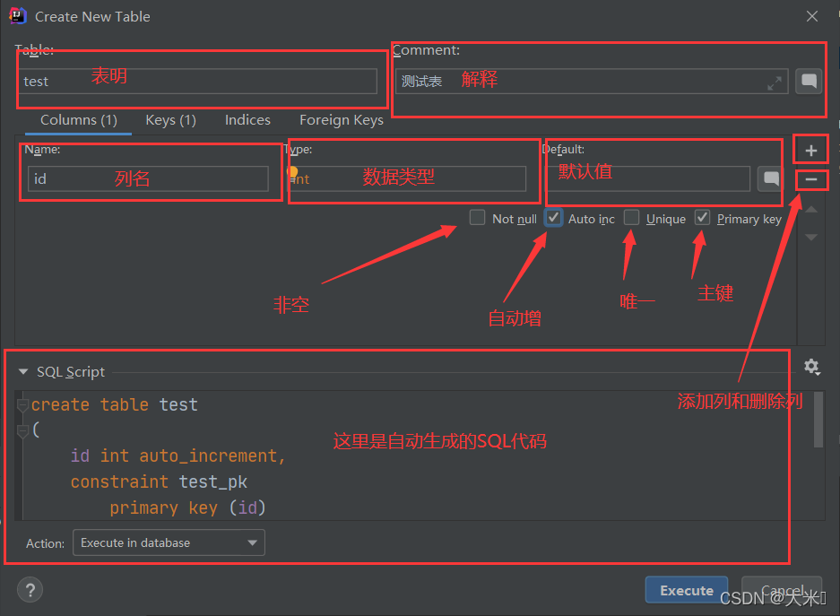Viewport: 840px width, 616px height.
Task: Click 'create table' keywords in the script
Action: tap(90, 404)
